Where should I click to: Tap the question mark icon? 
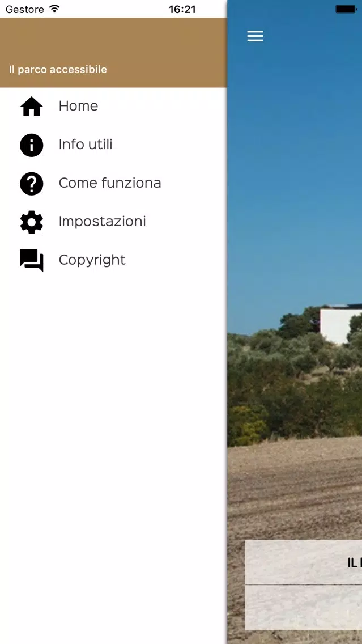tap(32, 184)
